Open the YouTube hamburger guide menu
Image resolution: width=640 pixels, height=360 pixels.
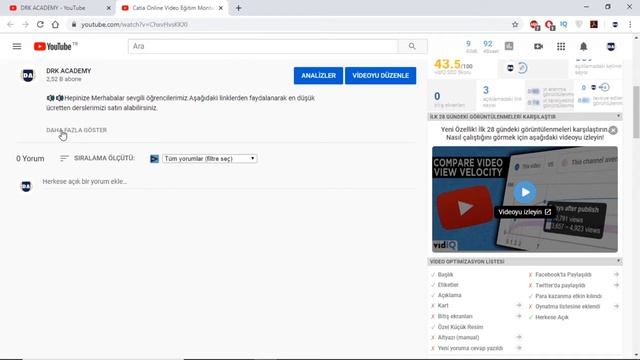pyautogui.click(x=17, y=47)
